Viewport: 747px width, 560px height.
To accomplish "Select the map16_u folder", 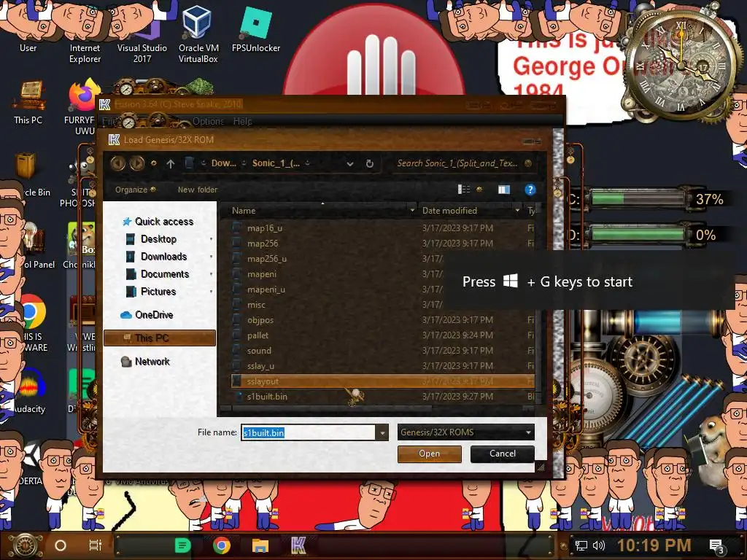I will click(x=264, y=228).
